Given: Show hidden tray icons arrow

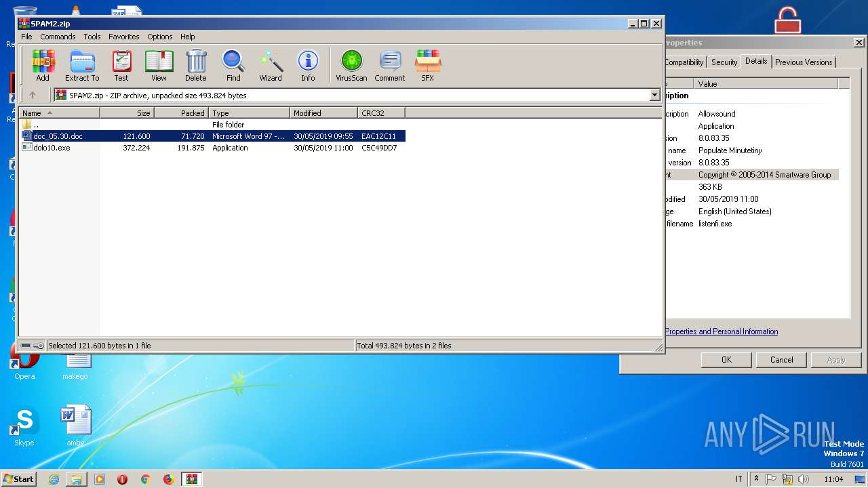Looking at the screenshot, I should click(x=756, y=479).
